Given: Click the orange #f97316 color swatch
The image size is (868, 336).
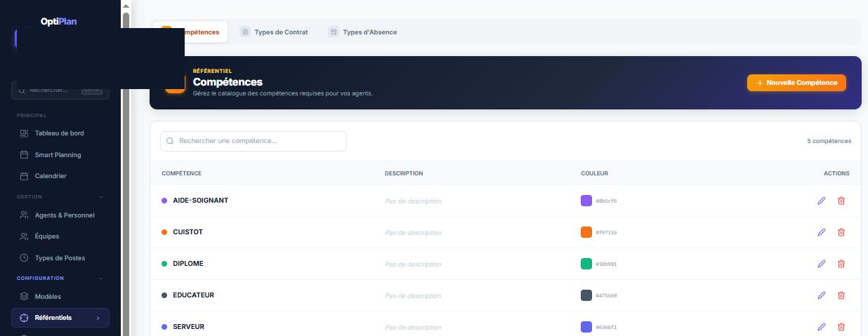Looking at the screenshot, I should click(586, 232).
